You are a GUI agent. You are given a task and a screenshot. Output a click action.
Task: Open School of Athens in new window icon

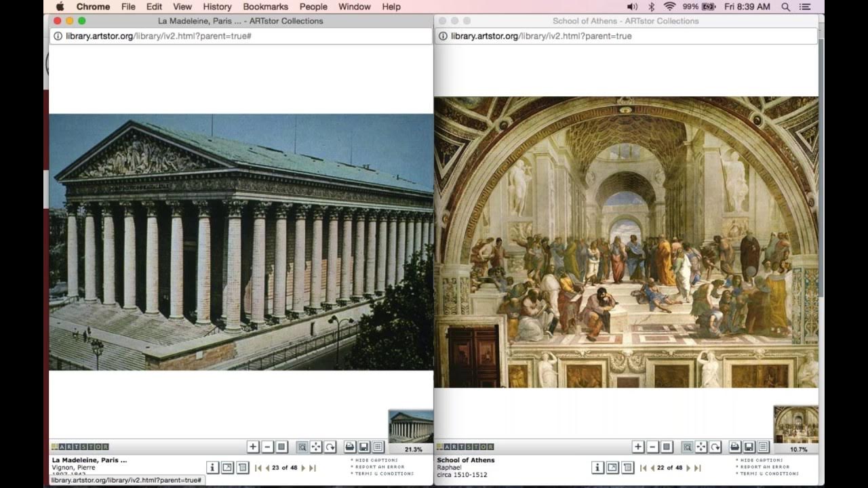[612, 468]
